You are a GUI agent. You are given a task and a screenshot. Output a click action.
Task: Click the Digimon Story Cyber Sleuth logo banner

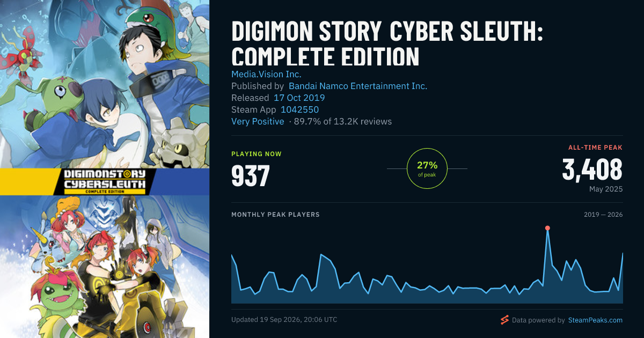pos(105,182)
